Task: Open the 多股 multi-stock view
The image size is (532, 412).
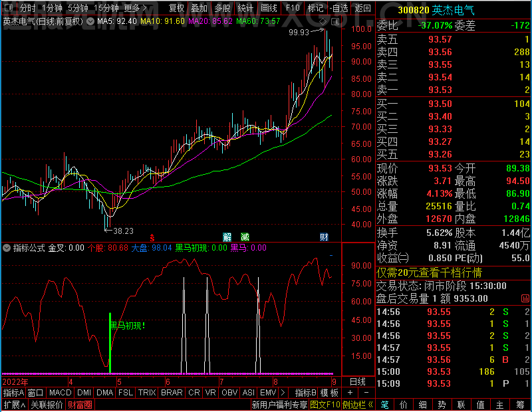Action: [222, 8]
